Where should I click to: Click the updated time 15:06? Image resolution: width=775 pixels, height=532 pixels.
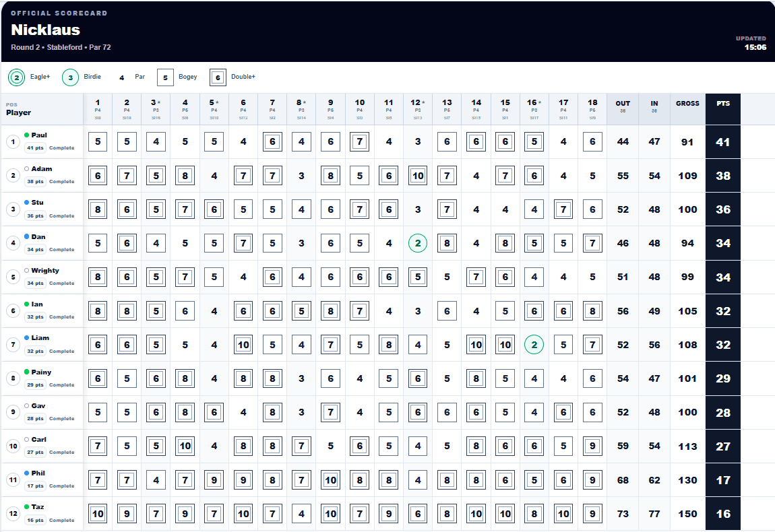pyautogui.click(x=755, y=47)
